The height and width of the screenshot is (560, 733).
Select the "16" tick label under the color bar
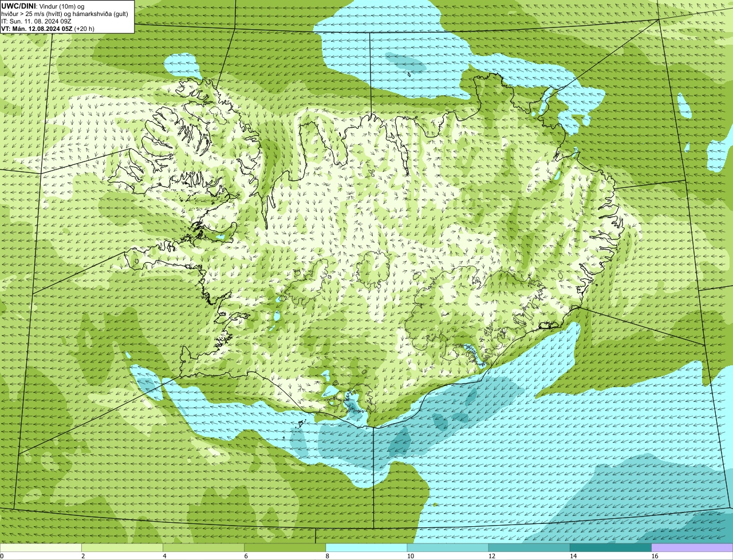coord(654,556)
